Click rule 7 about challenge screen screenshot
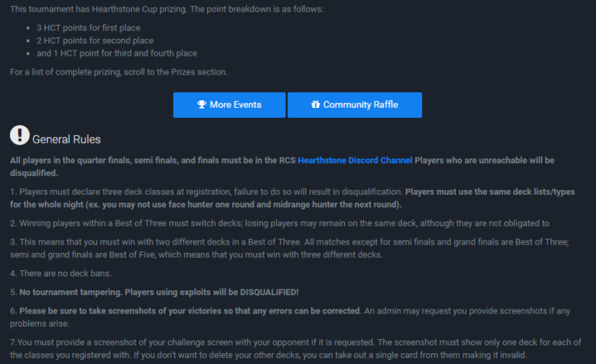Viewport: 596px width, 364px height. (x=296, y=348)
